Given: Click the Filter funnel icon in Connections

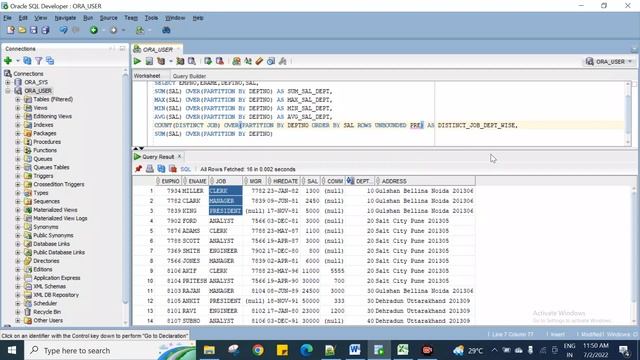Looking at the screenshot, I should [38, 61].
